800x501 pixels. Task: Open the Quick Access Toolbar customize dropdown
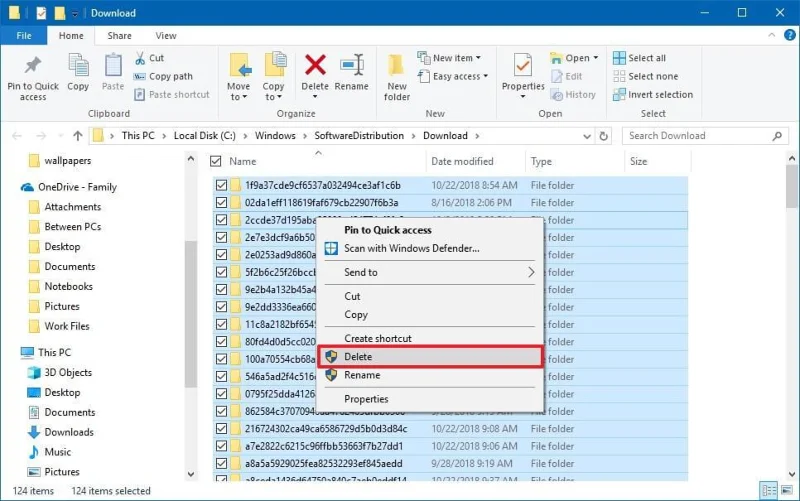(x=75, y=14)
